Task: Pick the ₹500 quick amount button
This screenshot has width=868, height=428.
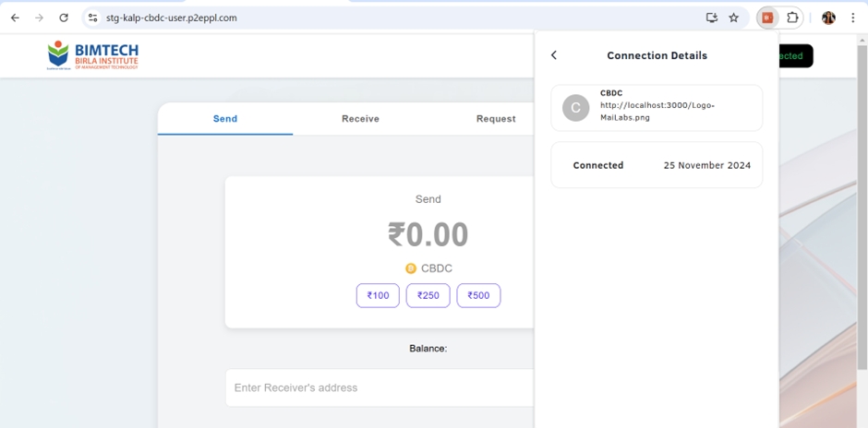Action: [478, 295]
